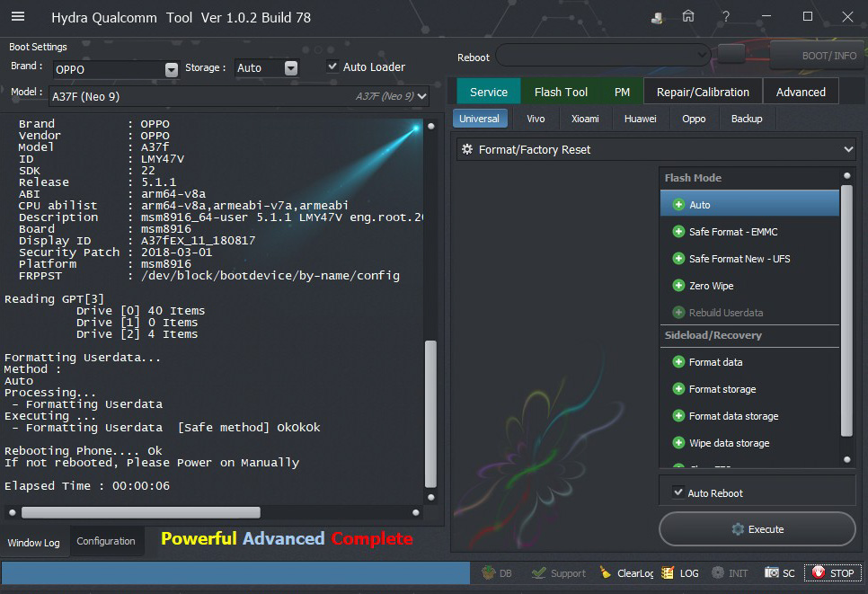
Task: Click gear icon beside Format/Factory Reset
Action: tap(467, 149)
